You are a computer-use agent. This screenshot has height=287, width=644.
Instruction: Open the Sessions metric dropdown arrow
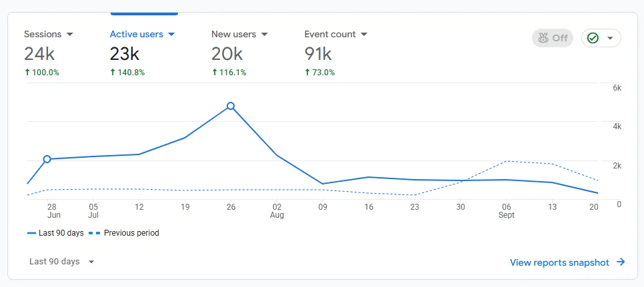tap(70, 35)
